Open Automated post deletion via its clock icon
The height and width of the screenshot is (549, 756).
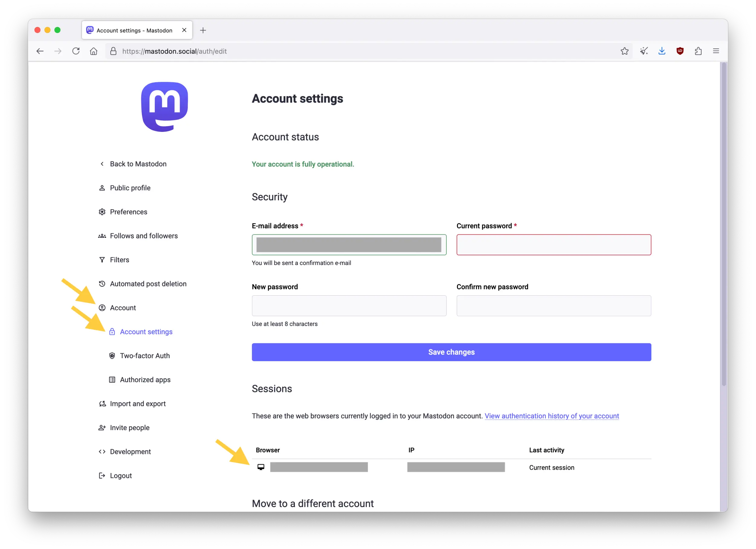102,284
